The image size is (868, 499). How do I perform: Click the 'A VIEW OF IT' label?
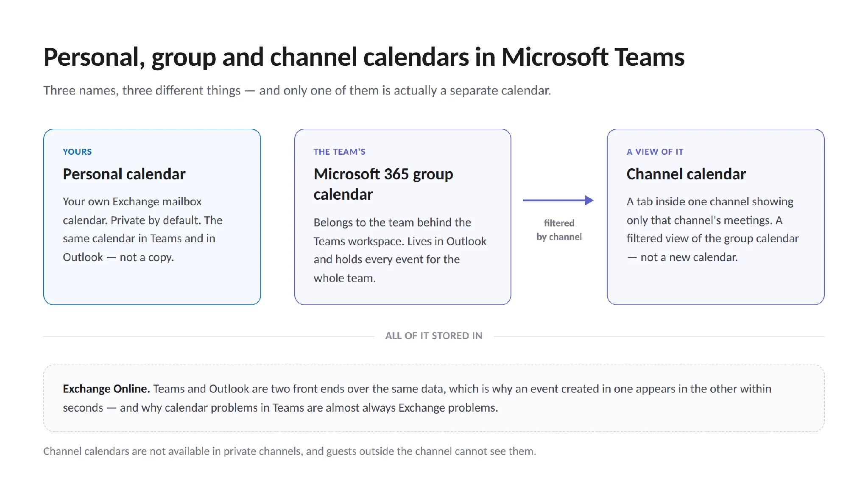click(x=655, y=152)
